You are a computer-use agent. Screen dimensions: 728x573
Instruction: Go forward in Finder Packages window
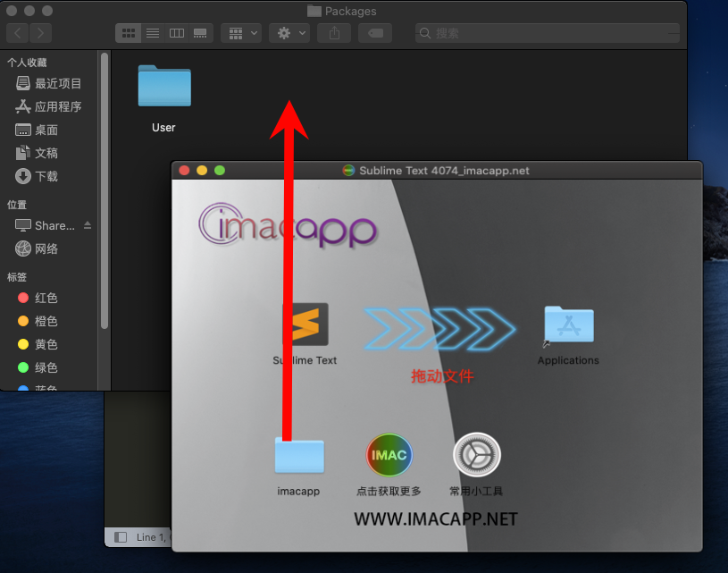tap(40, 33)
